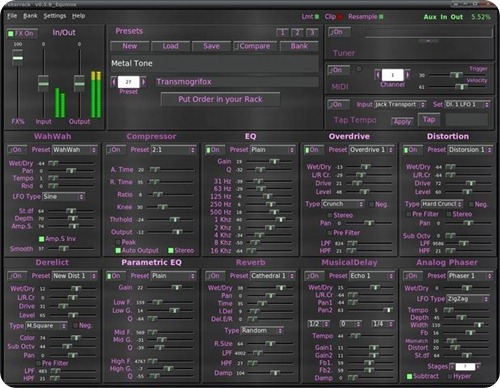
Task: Click Put Order in your Rack
Action: [220, 99]
